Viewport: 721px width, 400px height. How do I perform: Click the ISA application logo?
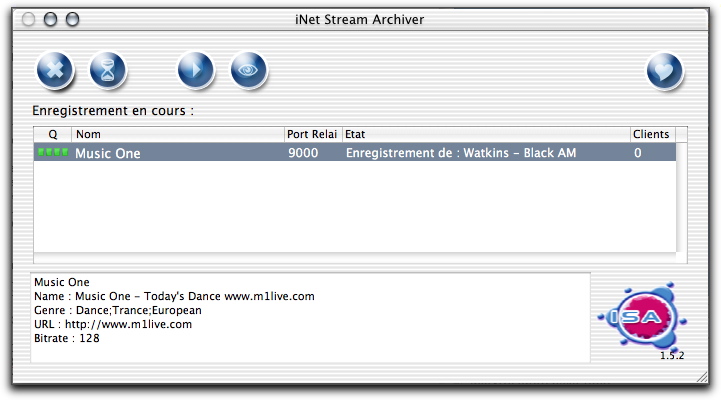[642, 316]
